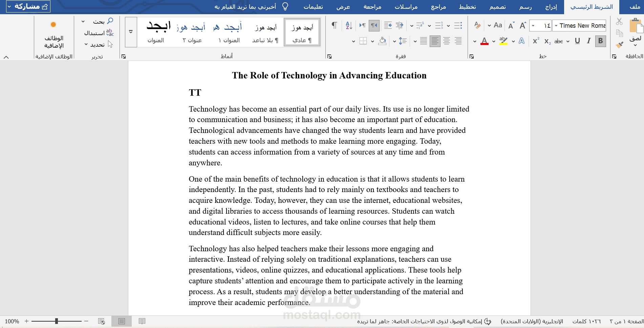Open Font dialog launcher
The height and width of the screenshot is (328, 644).
[x=472, y=56]
